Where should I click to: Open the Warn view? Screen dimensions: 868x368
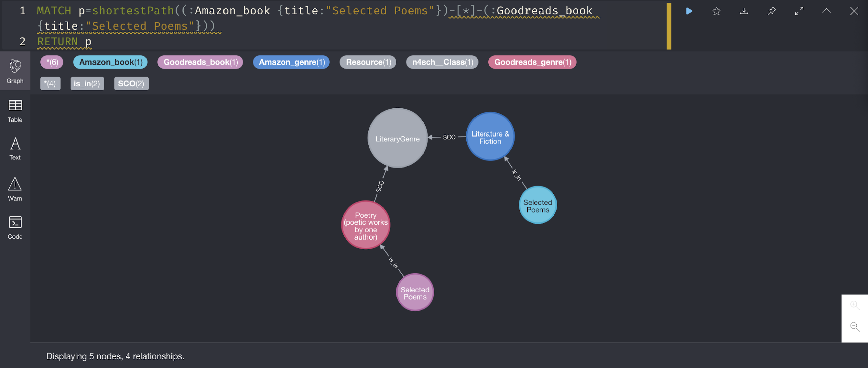pyautogui.click(x=15, y=189)
